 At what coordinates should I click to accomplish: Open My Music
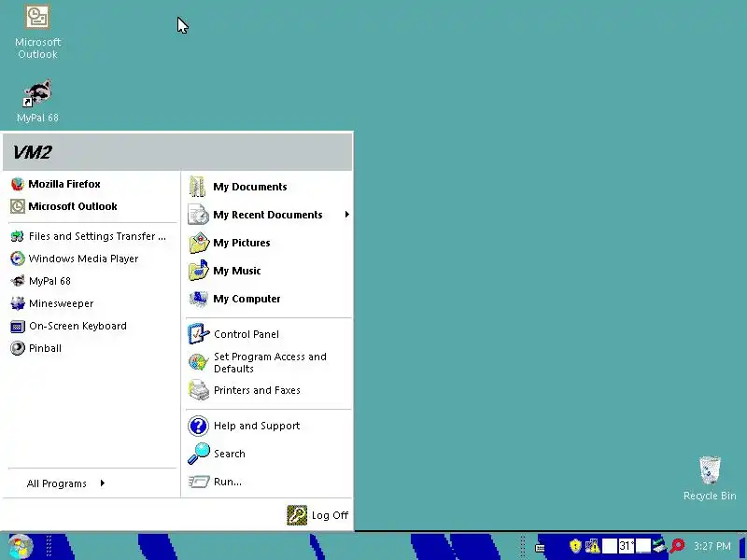pos(268,271)
